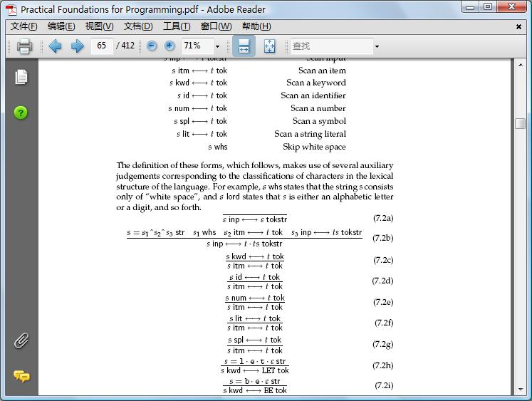The image size is (532, 401).
Task: Open the 窗口(W) menu
Action: [216, 26]
